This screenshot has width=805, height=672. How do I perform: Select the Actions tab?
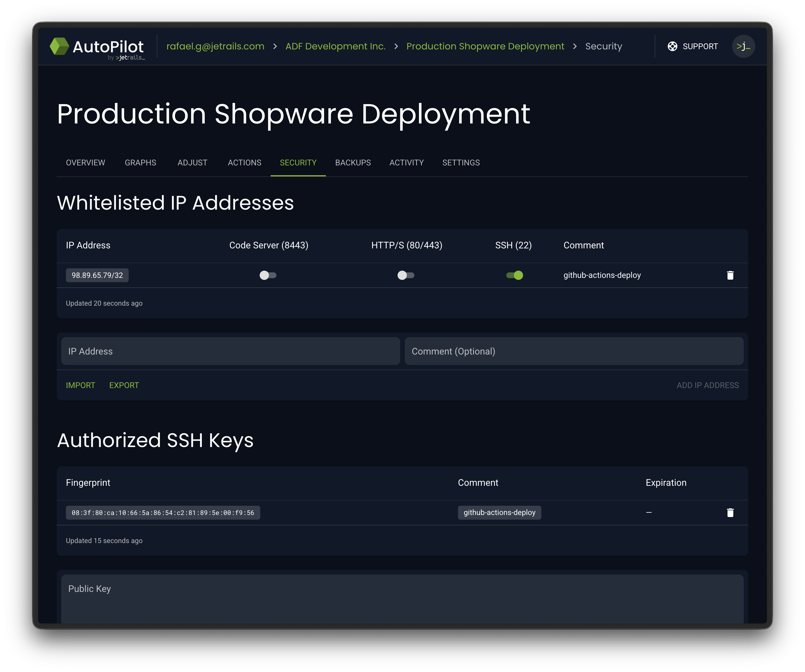coord(245,163)
